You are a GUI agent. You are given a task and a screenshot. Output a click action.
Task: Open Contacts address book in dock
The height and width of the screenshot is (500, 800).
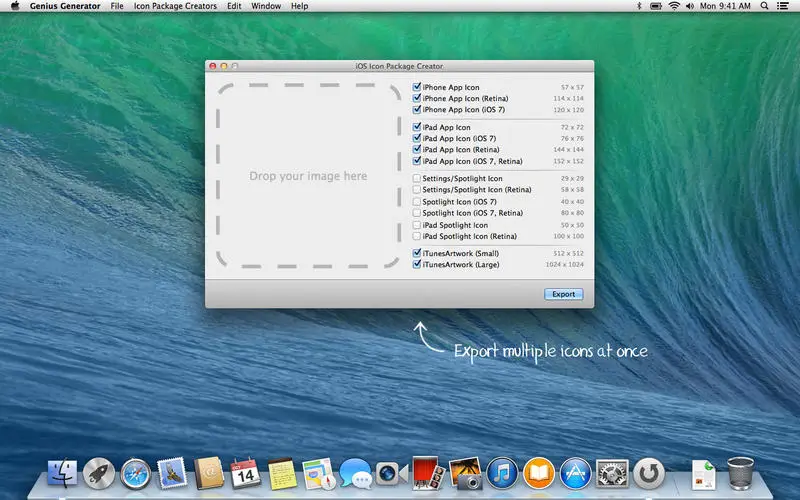coord(209,473)
